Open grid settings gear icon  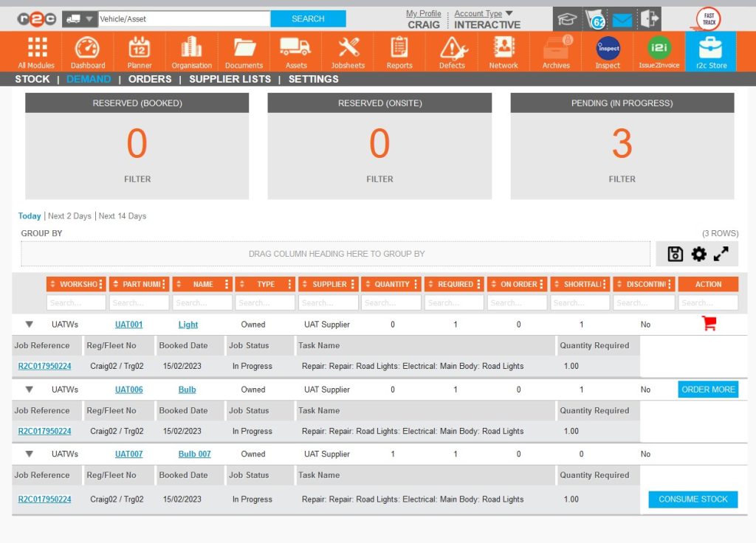point(698,254)
